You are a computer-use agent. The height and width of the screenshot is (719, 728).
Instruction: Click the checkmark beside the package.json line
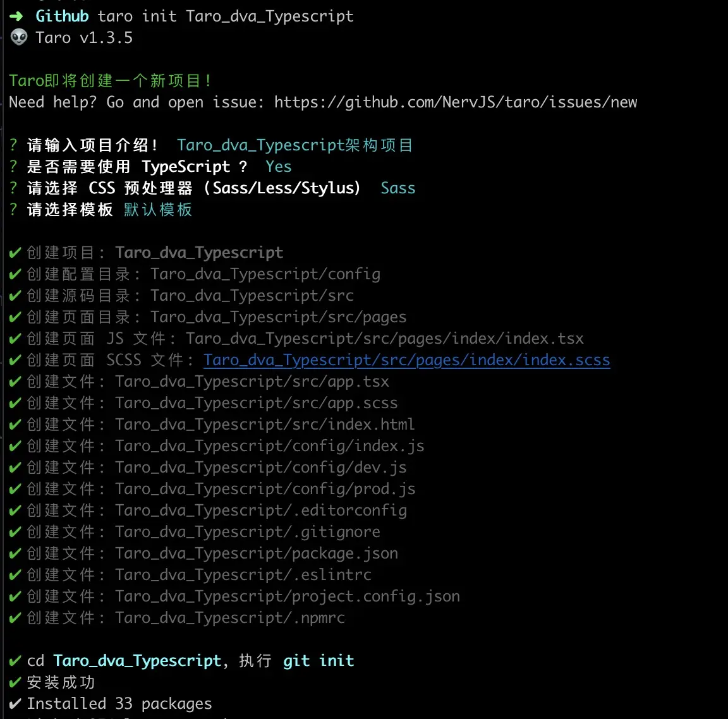(x=15, y=553)
